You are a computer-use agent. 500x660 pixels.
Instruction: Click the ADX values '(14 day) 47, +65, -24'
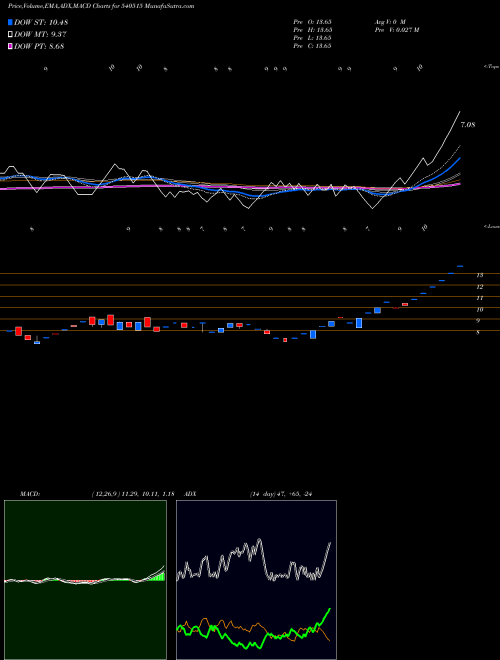tap(281, 494)
